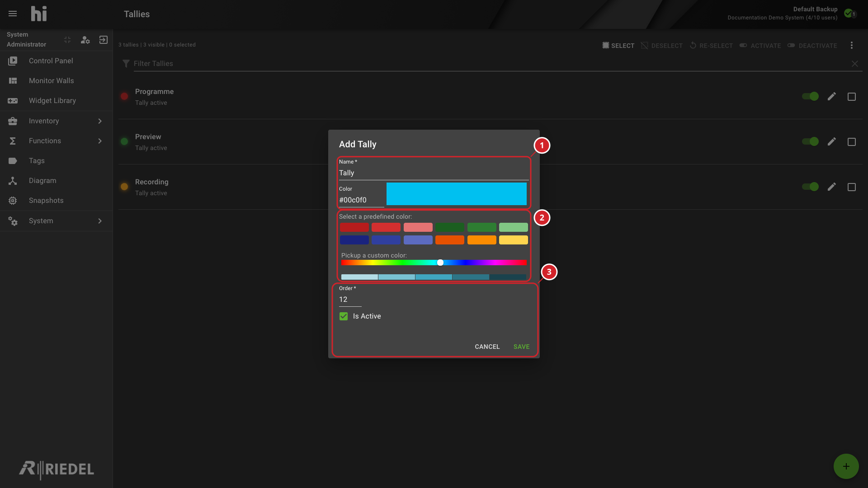Screen dimensions: 868x488
Task: Click the Color hex value field
Action: [x=361, y=200]
